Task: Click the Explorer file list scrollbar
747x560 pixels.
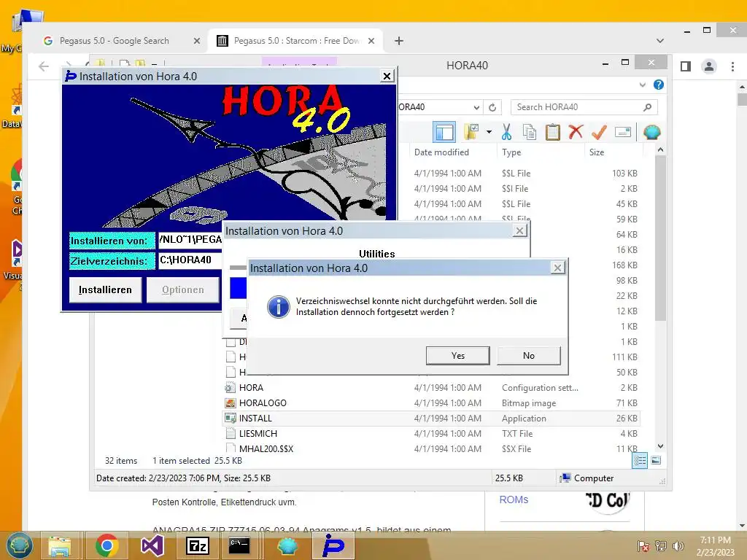Action: pyautogui.click(x=660, y=238)
